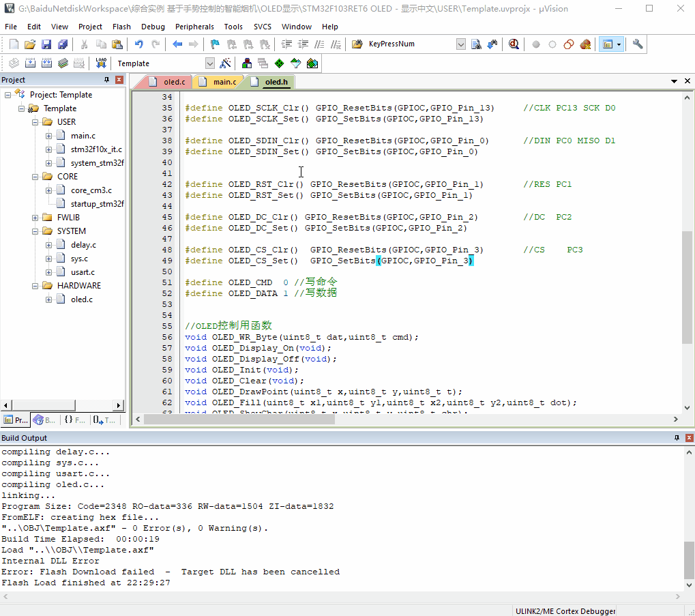
Task: Click the Incremental Find icon
Action: (492, 44)
